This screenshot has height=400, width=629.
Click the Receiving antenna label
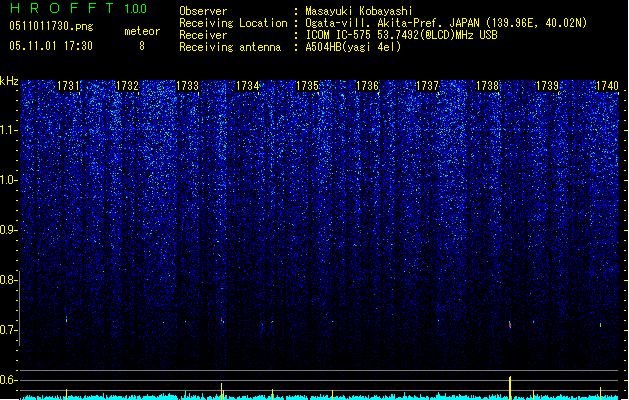point(230,47)
